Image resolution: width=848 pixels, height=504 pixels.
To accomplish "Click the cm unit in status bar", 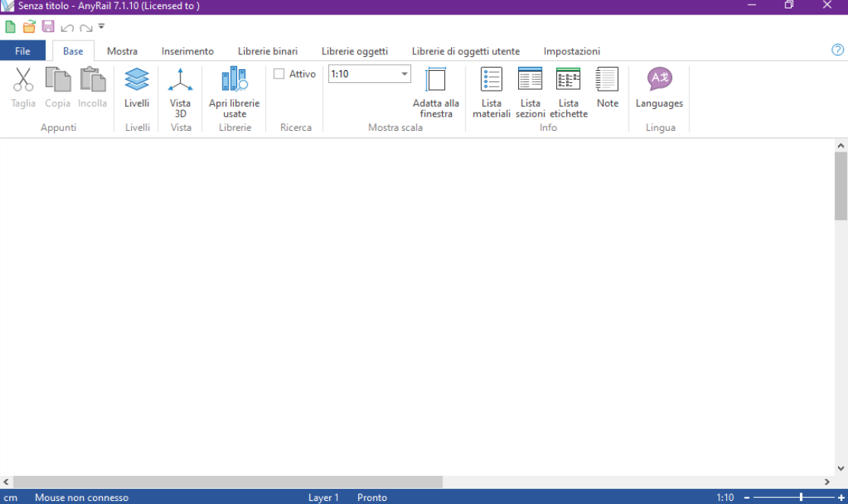I will click(x=10, y=497).
